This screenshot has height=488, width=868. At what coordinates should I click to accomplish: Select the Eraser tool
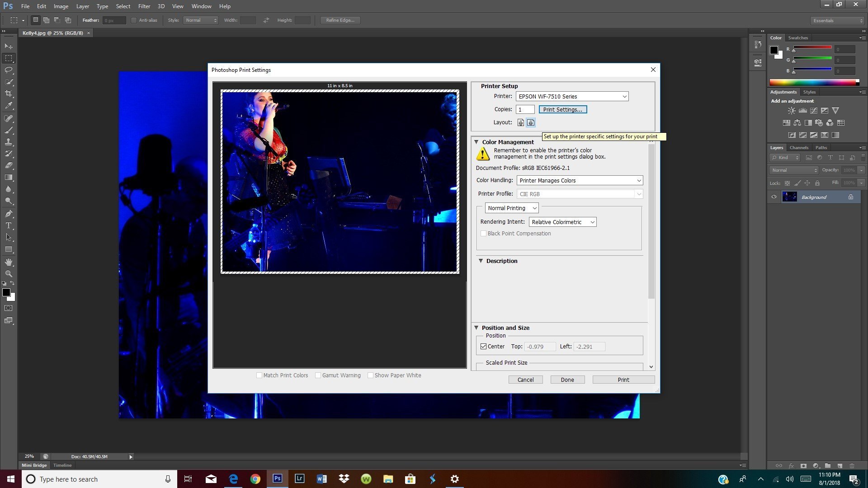pyautogui.click(x=9, y=165)
